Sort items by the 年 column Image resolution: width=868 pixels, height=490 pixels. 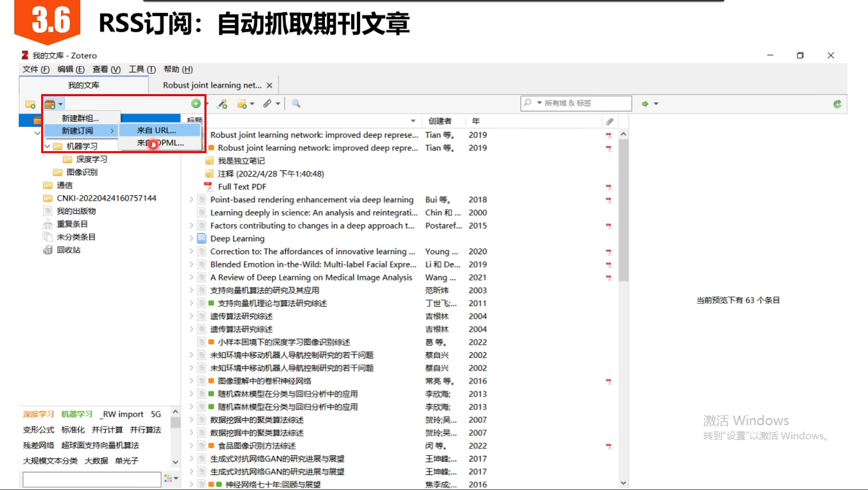tap(476, 121)
